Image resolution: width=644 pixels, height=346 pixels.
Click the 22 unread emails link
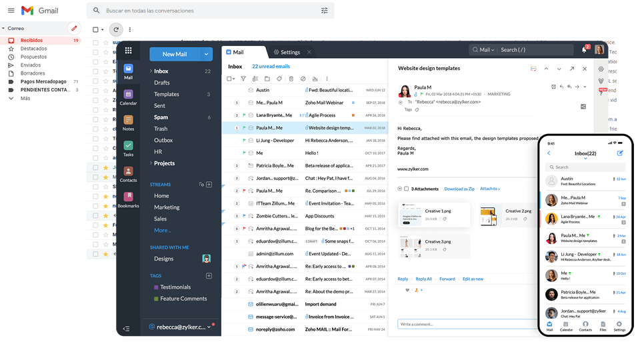pos(271,66)
